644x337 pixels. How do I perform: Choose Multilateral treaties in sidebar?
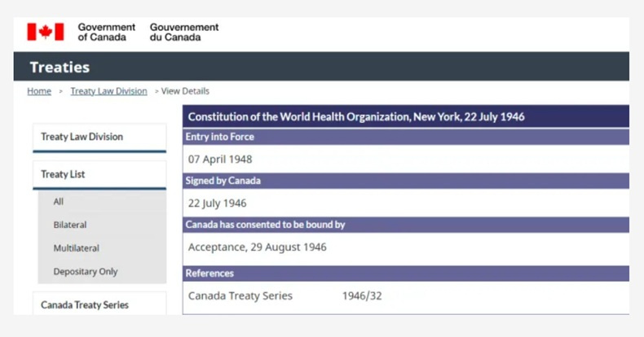tap(77, 248)
